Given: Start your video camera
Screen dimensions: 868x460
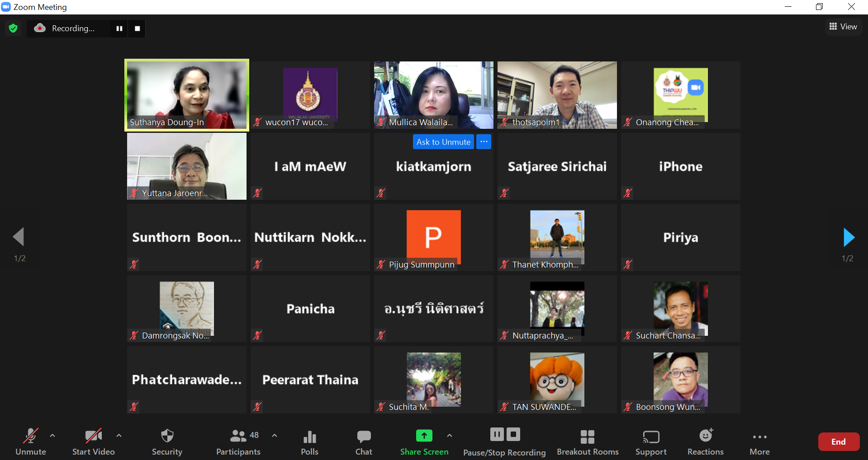Looking at the screenshot, I should (x=94, y=442).
